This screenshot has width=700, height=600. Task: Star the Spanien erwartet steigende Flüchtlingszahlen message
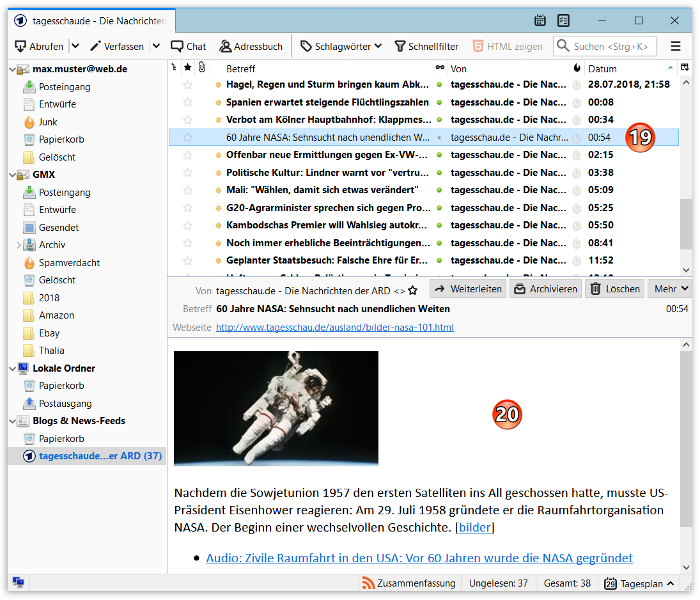(187, 102)
